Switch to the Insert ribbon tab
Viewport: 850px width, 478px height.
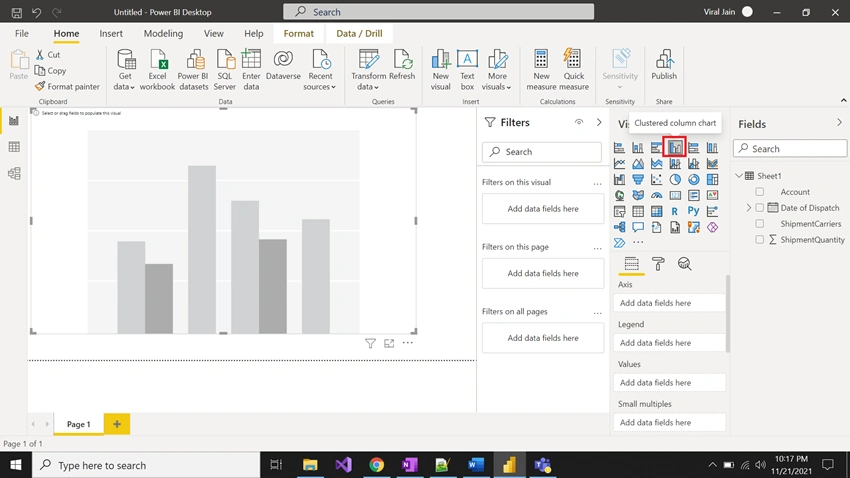click(x=111, y=34)
